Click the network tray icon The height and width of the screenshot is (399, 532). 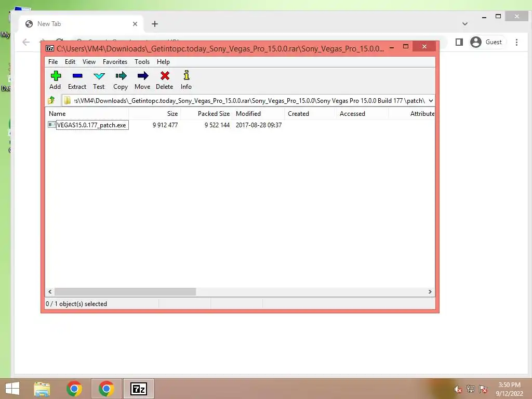[x=471, y=389]
